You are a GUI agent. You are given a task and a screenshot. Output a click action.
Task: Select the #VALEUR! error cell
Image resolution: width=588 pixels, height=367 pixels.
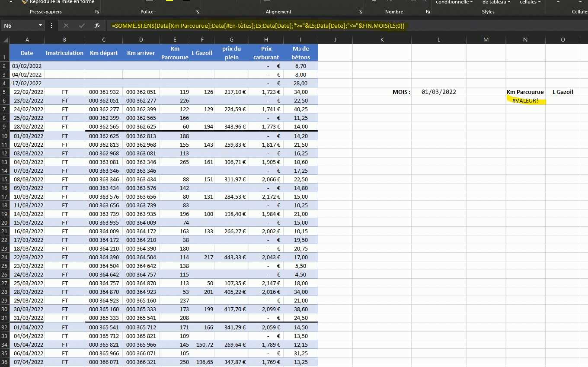525,100
